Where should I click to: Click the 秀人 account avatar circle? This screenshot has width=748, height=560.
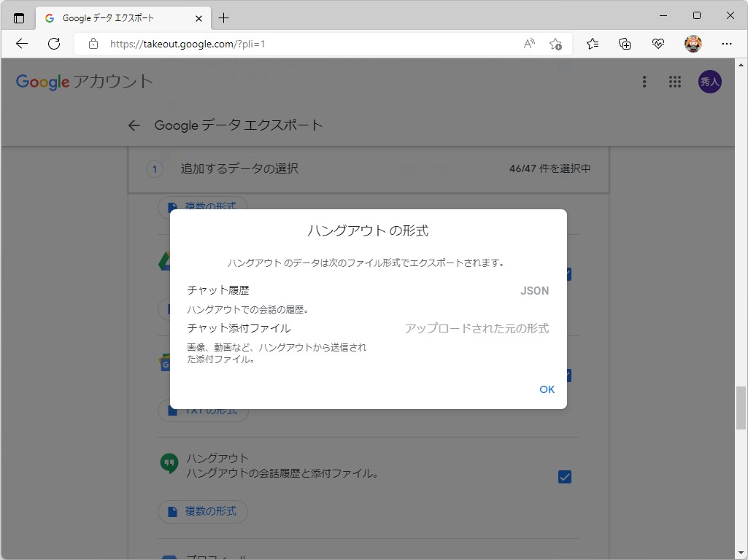tap(709, 82)
